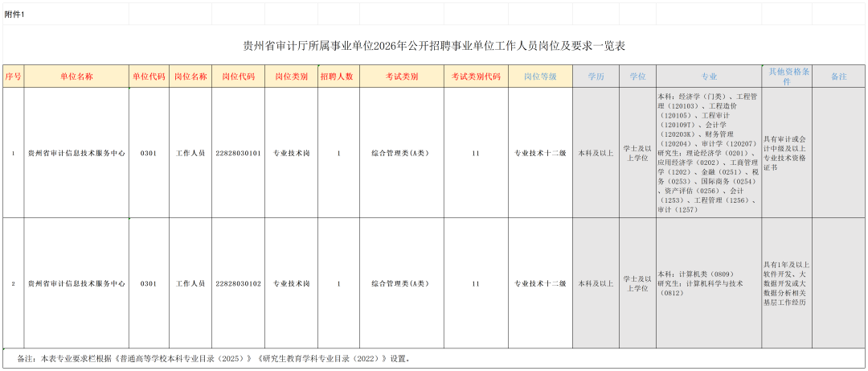Select the 附件1 cell
The height and width of the screenshot is (371, 868).
tap(66, 15)
